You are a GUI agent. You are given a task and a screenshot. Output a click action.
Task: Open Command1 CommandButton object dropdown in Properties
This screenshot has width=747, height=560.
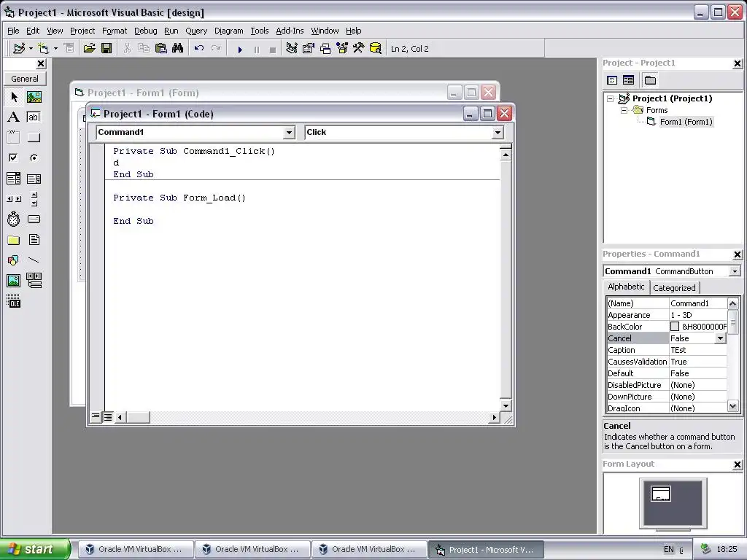[x=735, y=271]
